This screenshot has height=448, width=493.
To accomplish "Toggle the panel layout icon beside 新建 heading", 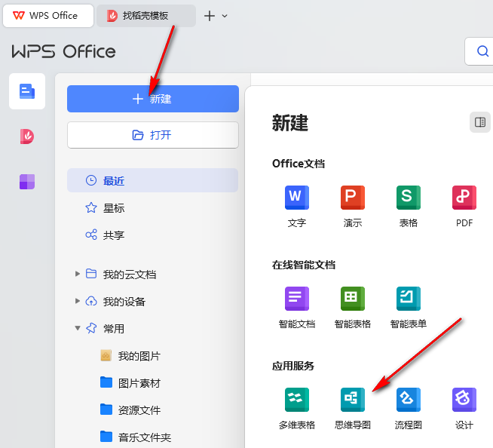I will click(479, 122).
